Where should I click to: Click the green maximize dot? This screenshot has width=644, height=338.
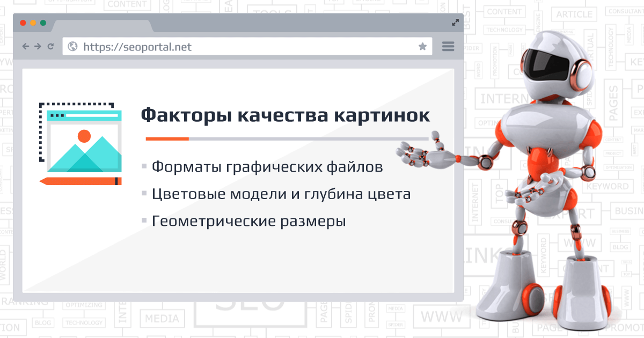click(x=43, y=23)
